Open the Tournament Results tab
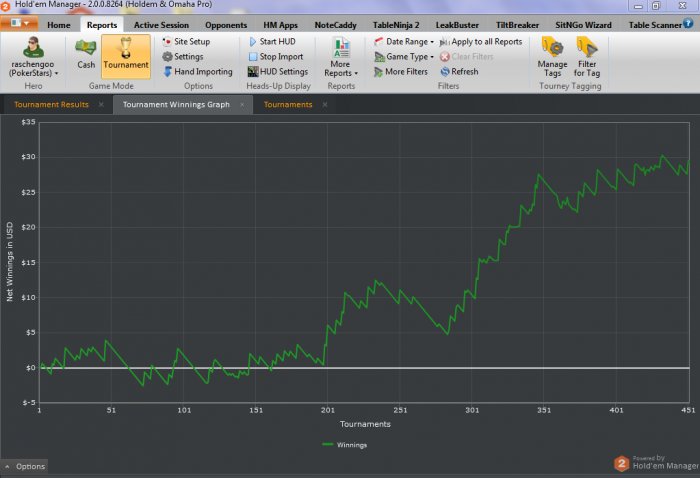 tap(51, 104)
